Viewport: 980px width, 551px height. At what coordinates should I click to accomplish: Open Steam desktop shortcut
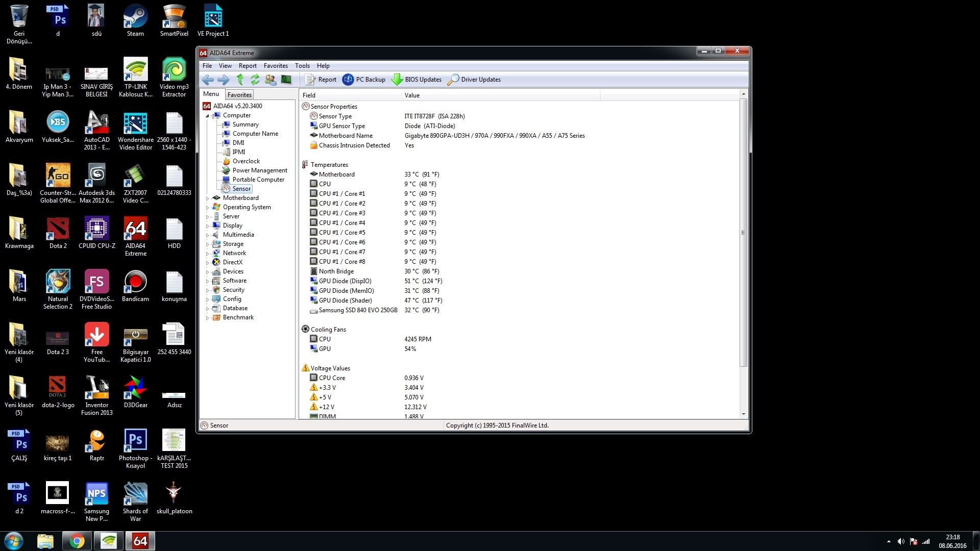[x=135, y=21]
